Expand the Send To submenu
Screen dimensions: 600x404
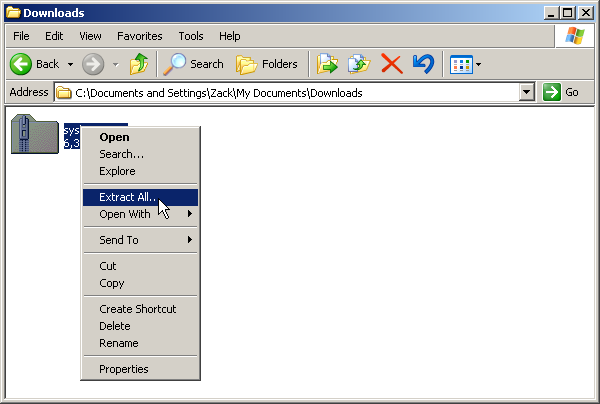tap(140, 240)
